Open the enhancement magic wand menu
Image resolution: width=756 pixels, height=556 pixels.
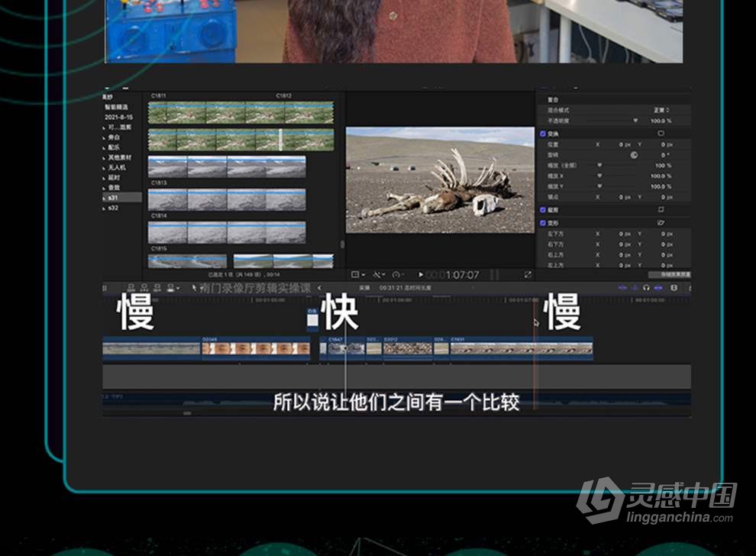coord(379,275)
